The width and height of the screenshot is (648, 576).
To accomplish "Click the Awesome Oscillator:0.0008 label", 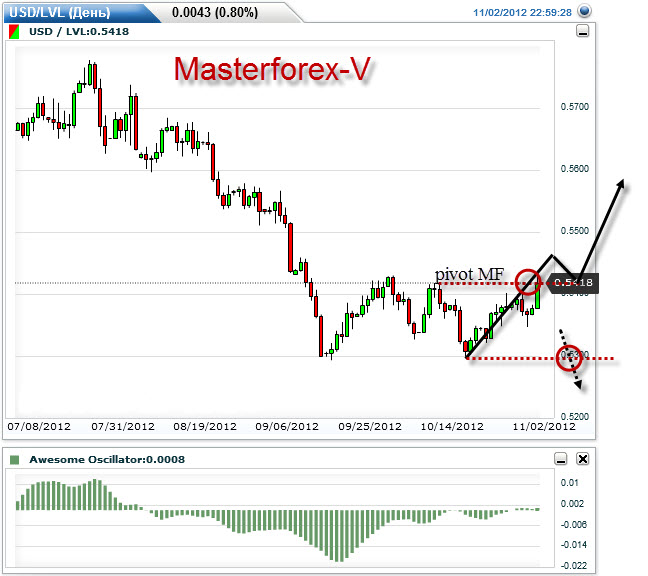I will (107, 459).
